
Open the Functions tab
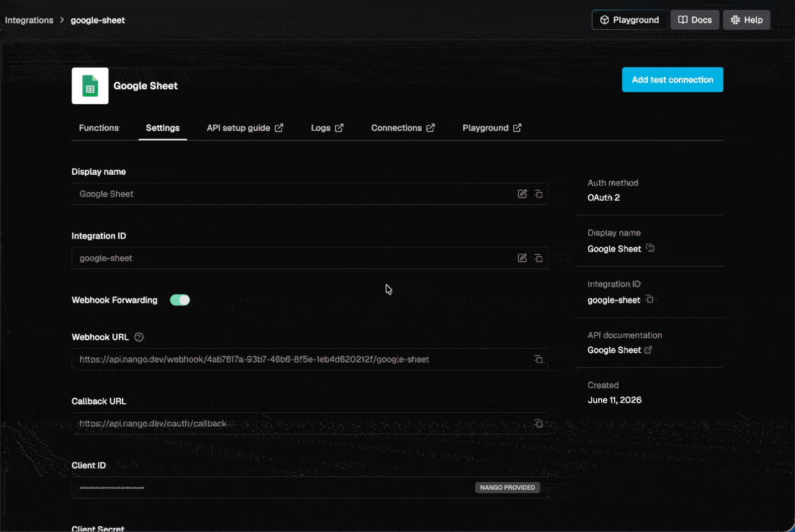[x=99, y=128]
